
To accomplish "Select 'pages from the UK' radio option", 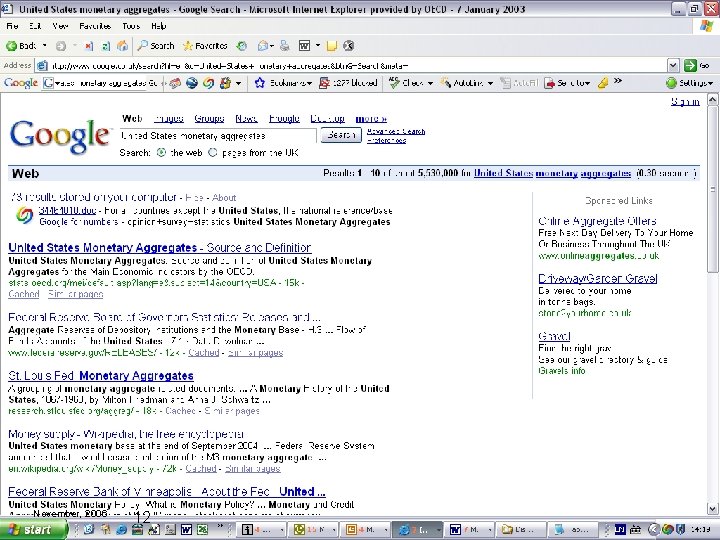I will click(212, 152).
